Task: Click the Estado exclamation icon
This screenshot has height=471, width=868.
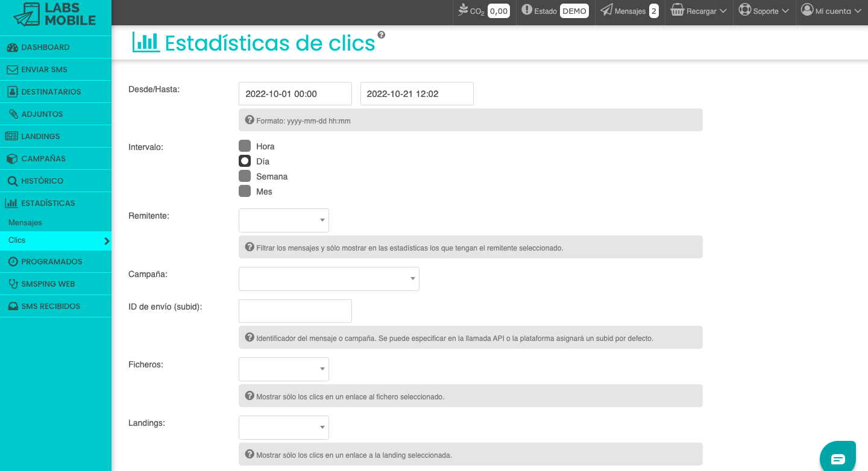Action: 527,10
